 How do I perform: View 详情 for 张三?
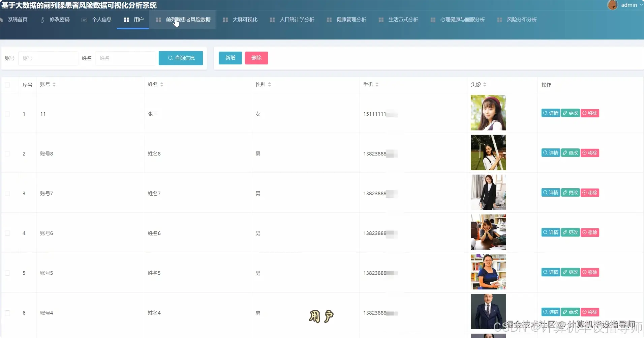tap(551, 113)
